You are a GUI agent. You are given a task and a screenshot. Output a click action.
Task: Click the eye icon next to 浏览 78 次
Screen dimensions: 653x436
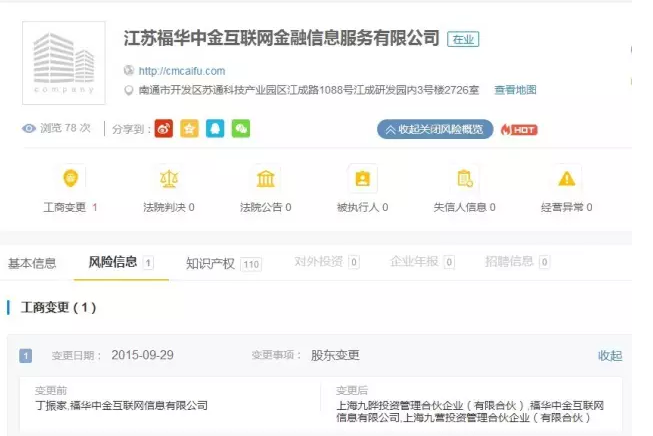[29, 128]
